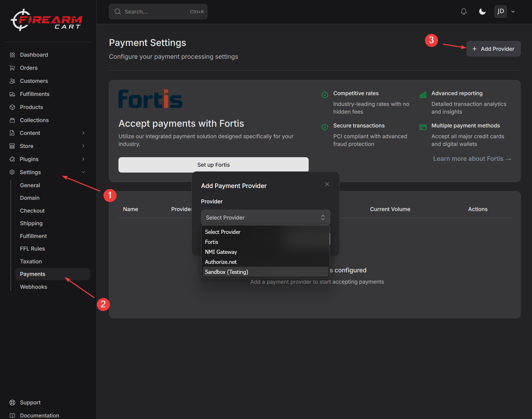
Task: Choose Authorize.net from provider list
Action: click(x=265, y=262)
